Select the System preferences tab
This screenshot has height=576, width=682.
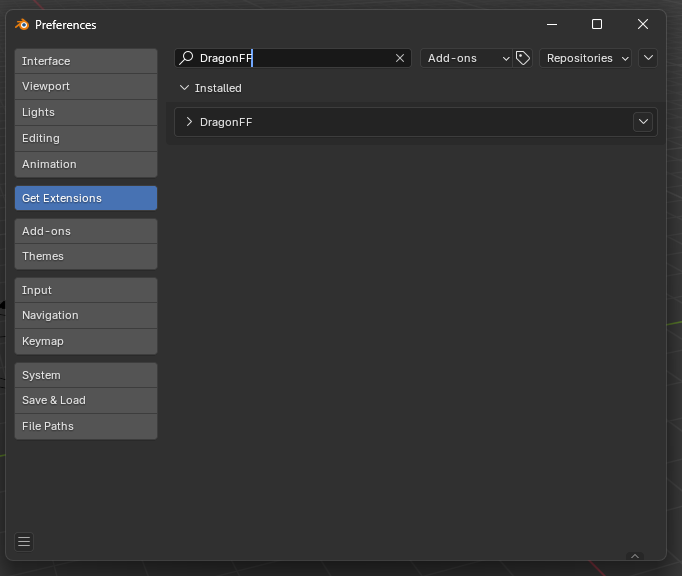pyautogui.click(x=86, y=375)
